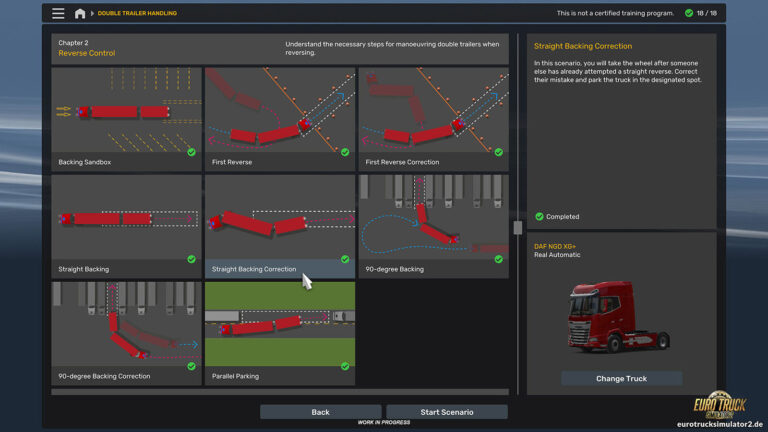The image size is (768, 432).
Task: Click green checkmark on First Reverse tile
Action: point(344,152)
